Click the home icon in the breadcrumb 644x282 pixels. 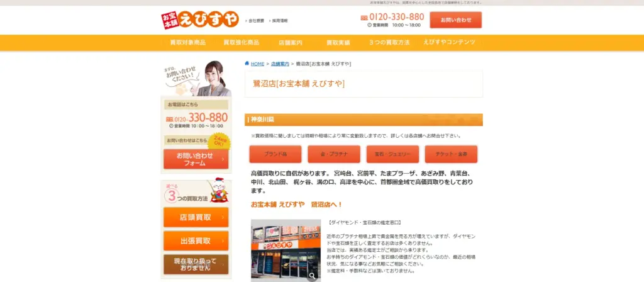coord(247,64)
